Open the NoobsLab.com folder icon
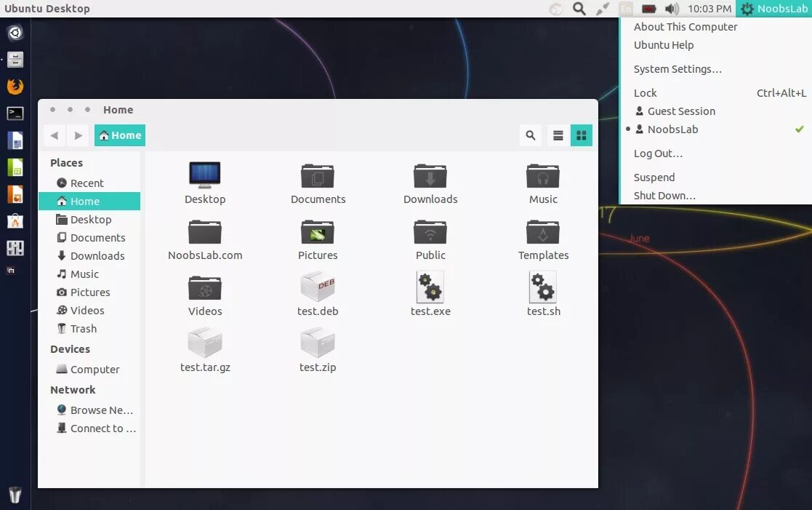The height and width of the screenshot is (510, 812). [204, 231]
